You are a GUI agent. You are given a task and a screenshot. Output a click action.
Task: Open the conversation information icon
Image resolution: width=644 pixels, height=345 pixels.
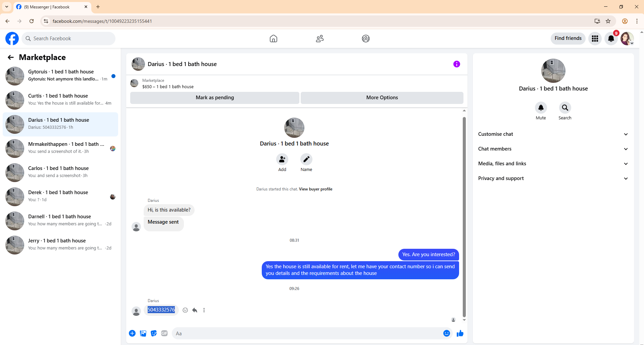click(457, 64)
